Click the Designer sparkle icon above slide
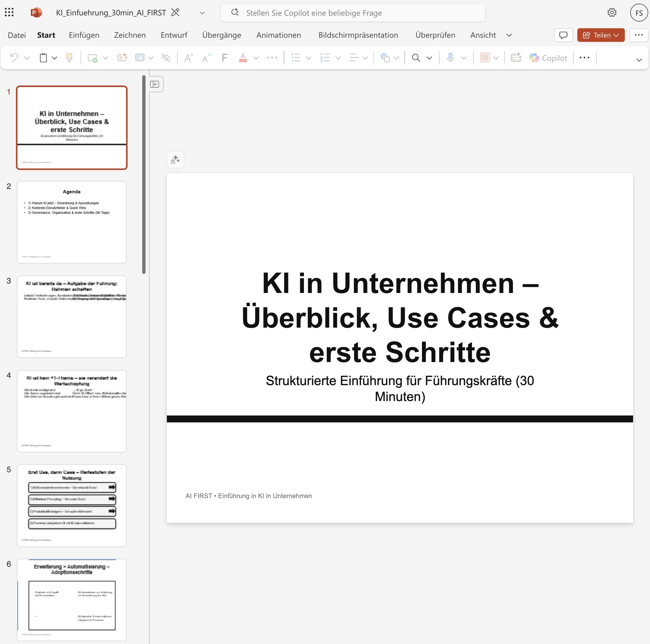Viewport: 650px width, 644px height. (x=175, y=159)
